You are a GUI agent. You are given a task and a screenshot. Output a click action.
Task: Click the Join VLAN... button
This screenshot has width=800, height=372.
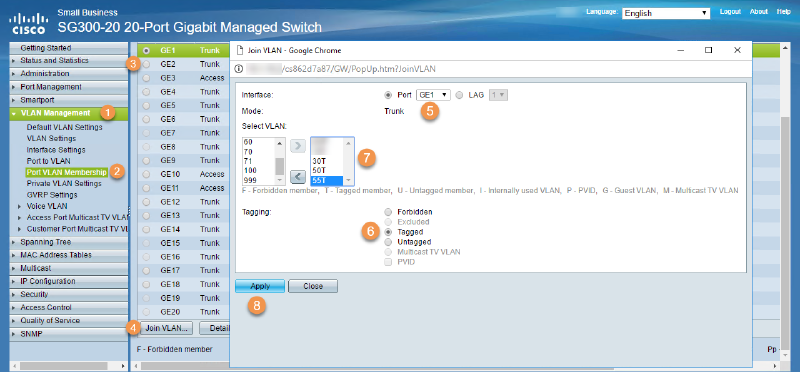point(166,328)
